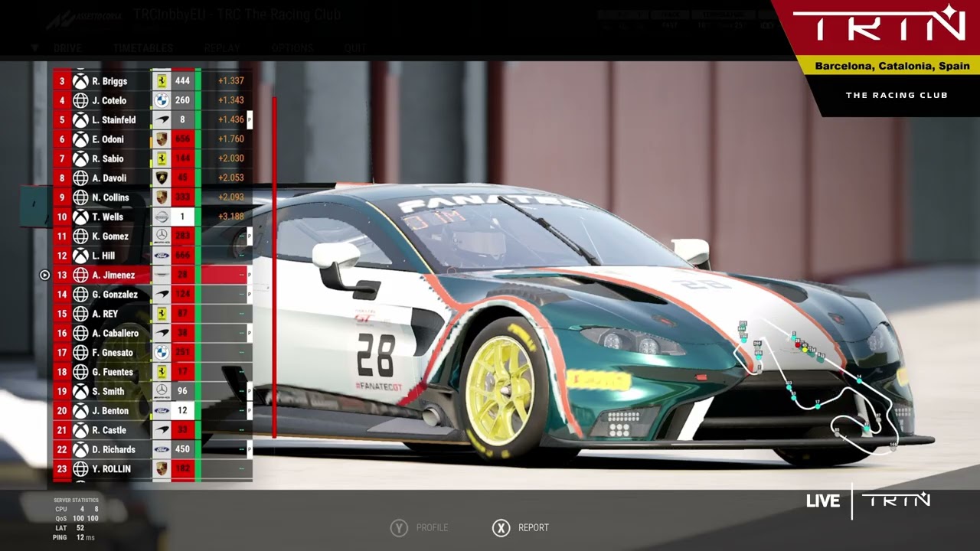The height and width of the screenshot is (551, 980).
Task: Click the PING 12 ms readout
Action: [x=73, y=537]
